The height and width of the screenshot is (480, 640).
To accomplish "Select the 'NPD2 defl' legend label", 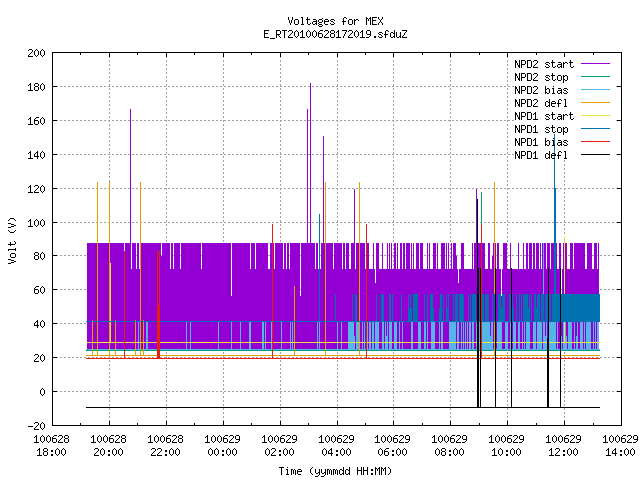I will 541,103.
